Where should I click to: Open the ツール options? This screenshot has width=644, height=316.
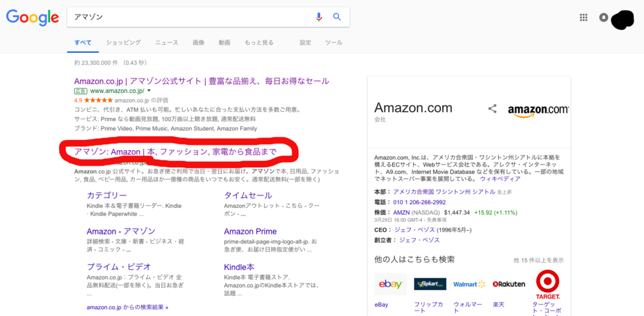coord(333,43)
